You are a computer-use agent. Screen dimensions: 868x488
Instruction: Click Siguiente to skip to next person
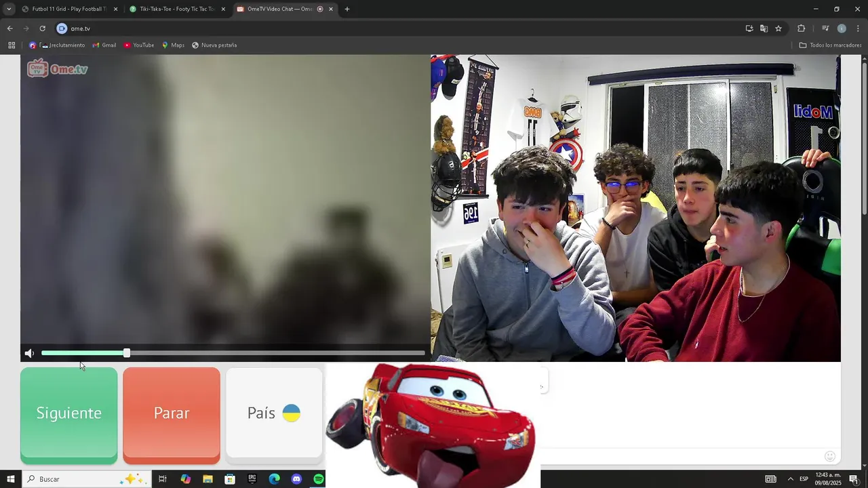tap(68, 415)
